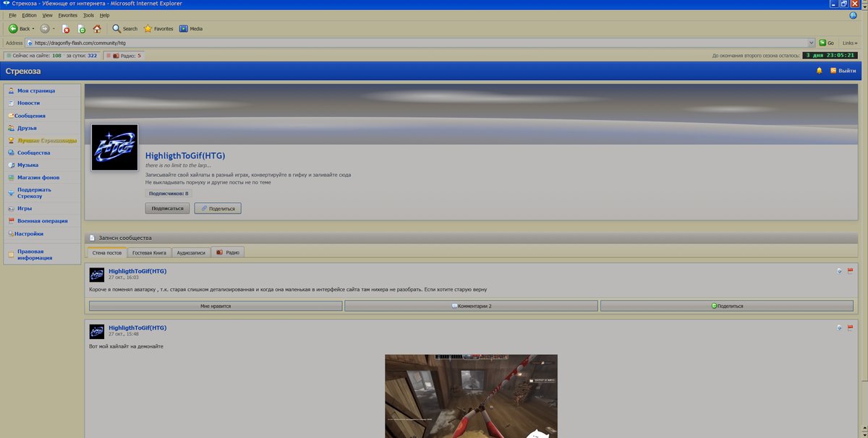Switch to the Гостевая Книга tab
The image size is (868, 438).
150,252
